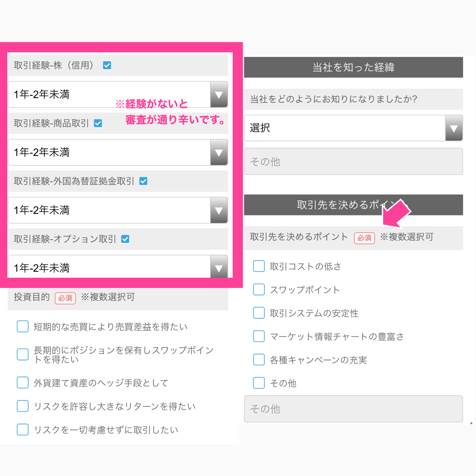The width and height of the screenshot is (476, 476).
Task: Check 取引コストの低さ option
Action: tap(259, 266)
